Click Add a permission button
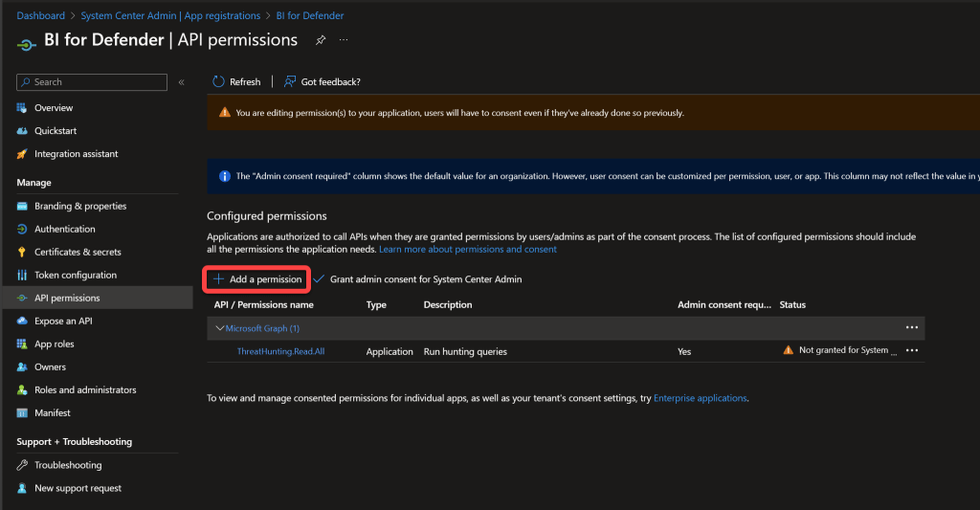This screenshot has width=980, height=510. pyautogui.click(x=257, y=279)
